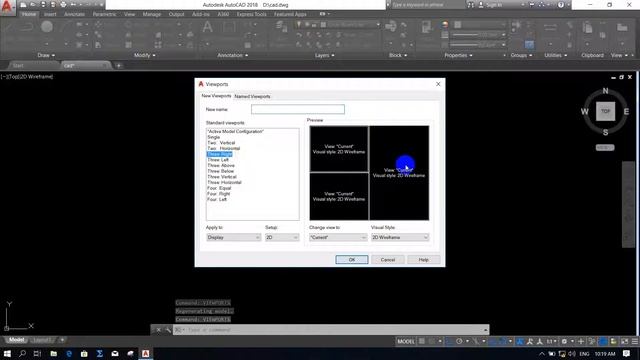Open the Change view to dropdown
The height and width of the screenshot is (360, 640).
(x=338, y=237)
